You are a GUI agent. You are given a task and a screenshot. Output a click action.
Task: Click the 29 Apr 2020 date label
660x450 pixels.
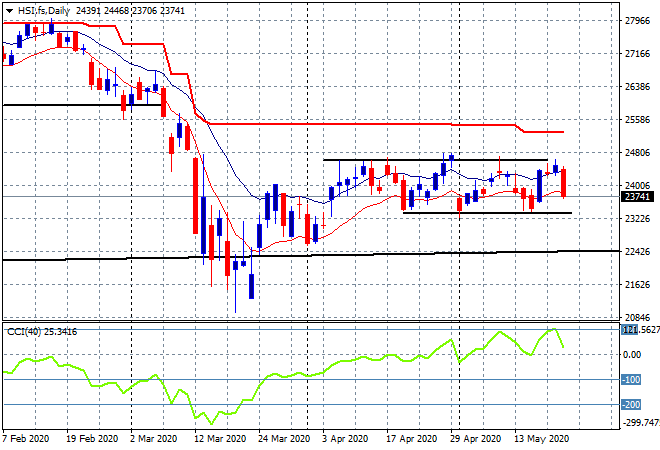[x=475, y=439]
